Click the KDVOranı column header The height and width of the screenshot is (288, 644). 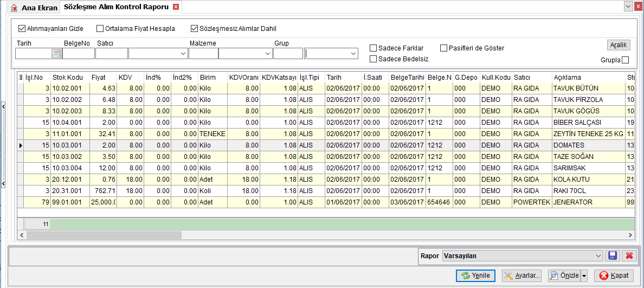(243, 77)
